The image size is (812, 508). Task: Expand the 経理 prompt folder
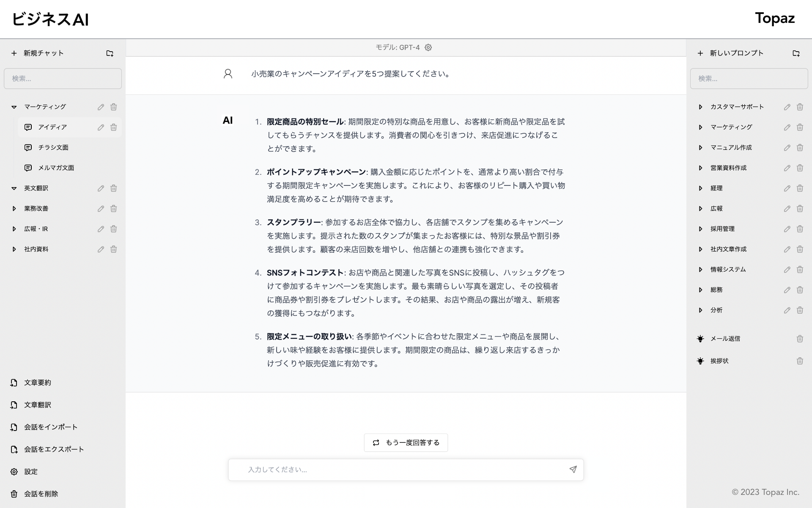[700, 188]
